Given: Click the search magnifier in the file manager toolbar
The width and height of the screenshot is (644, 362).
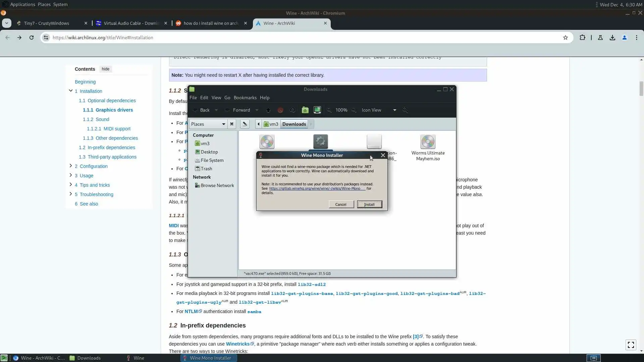Looking at the screenshot, I should coord(405,110).
